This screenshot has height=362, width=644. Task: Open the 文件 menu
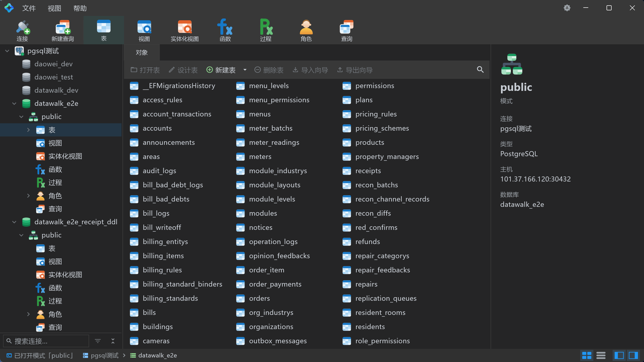(x=29, y=8)
